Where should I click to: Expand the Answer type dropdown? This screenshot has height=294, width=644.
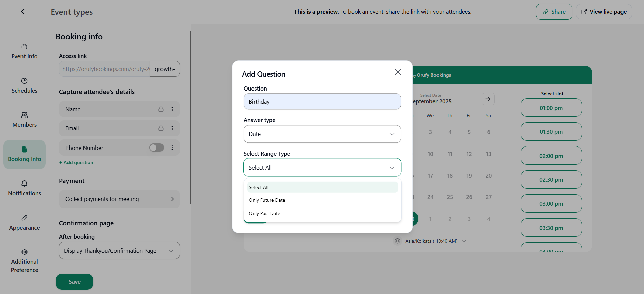[322, 134]
